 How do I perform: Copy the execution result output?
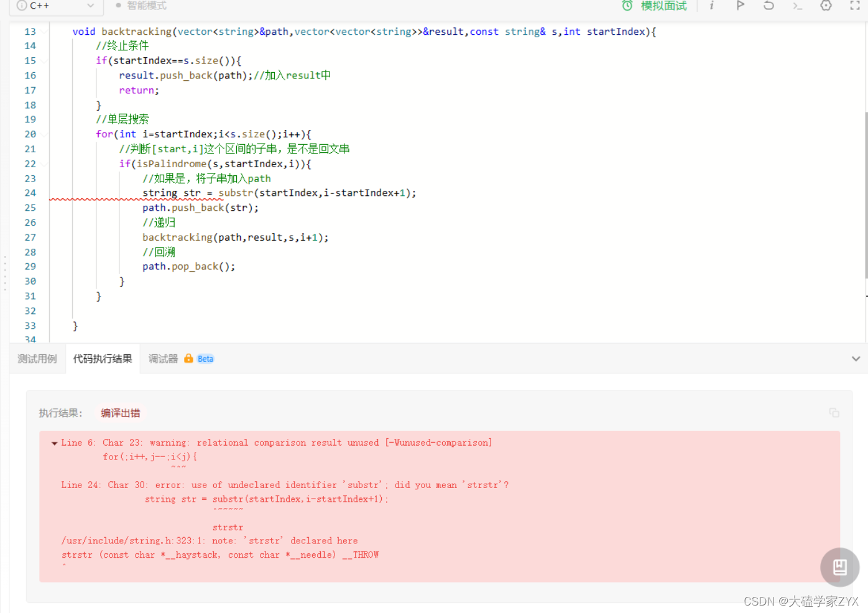(x=834, y=413)
